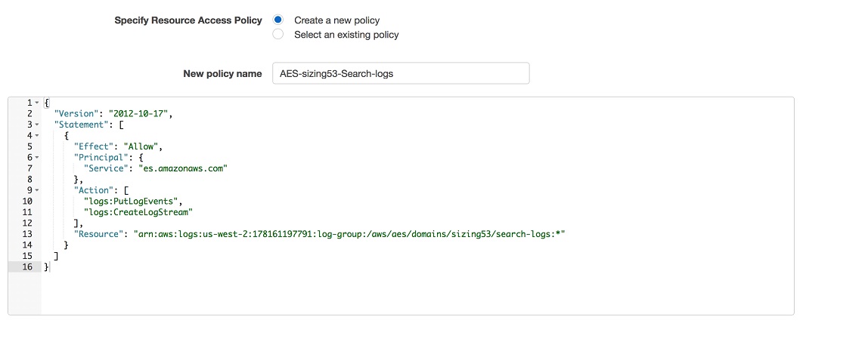Collapse the Action array fold on line 9
Image resolution: width=868 pixels, height=339 pixels.
pyautogui.click(x=36, y=190)
